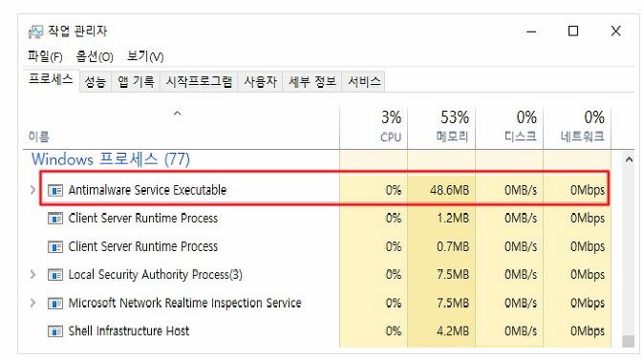Switch to the 프로세스 tab
The width and height of the screenshot is (644, 358).
(x=51, y=79)
